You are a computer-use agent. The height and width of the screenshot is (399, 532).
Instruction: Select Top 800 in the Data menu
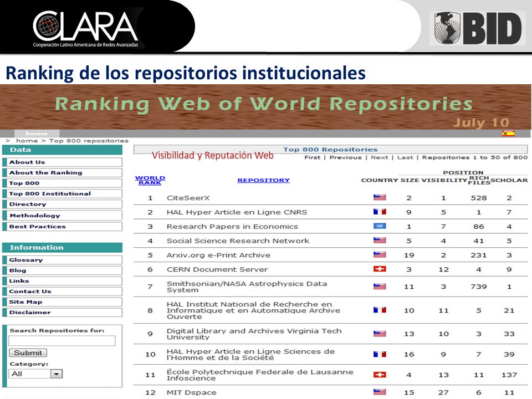click(x=63, y=183)
